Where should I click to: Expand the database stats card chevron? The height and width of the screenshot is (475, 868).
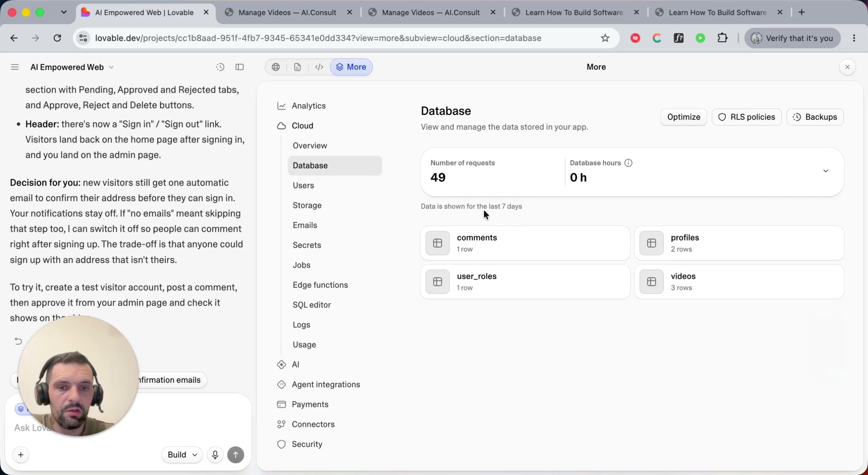(x=825, y=171)
